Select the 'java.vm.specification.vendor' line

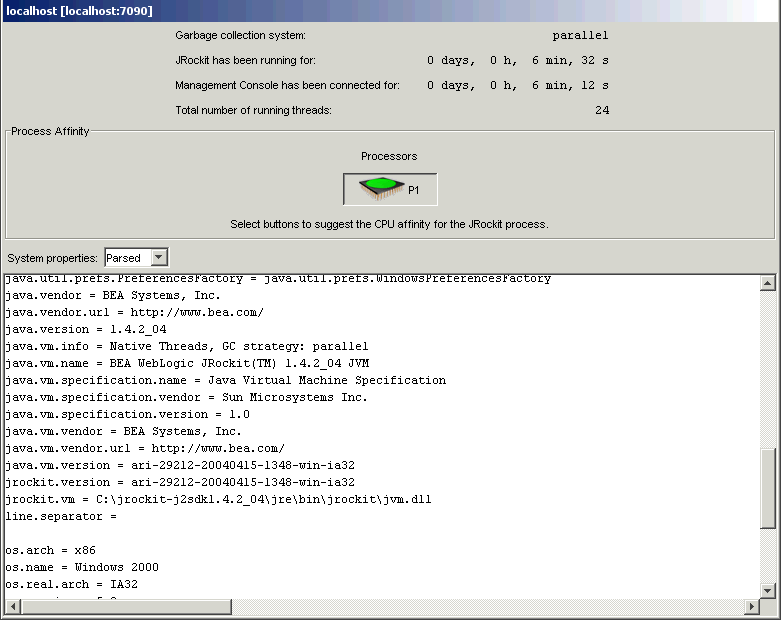[186, 397]
